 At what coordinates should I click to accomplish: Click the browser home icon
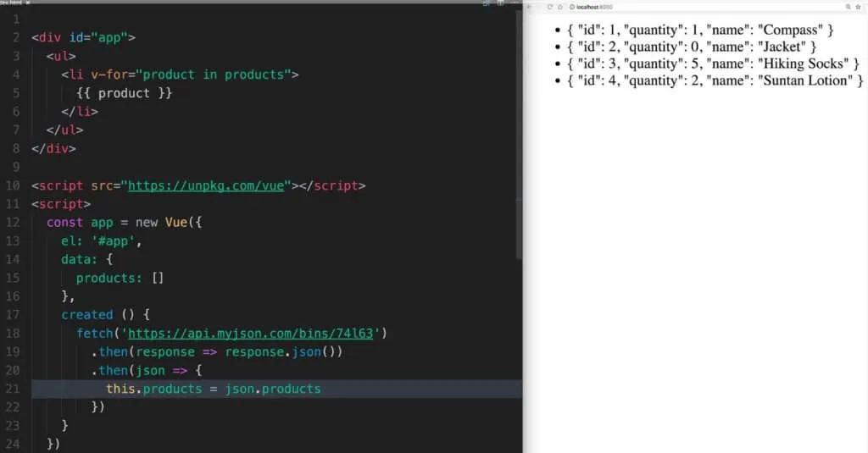pyautogui.click(x=559, y=7)
